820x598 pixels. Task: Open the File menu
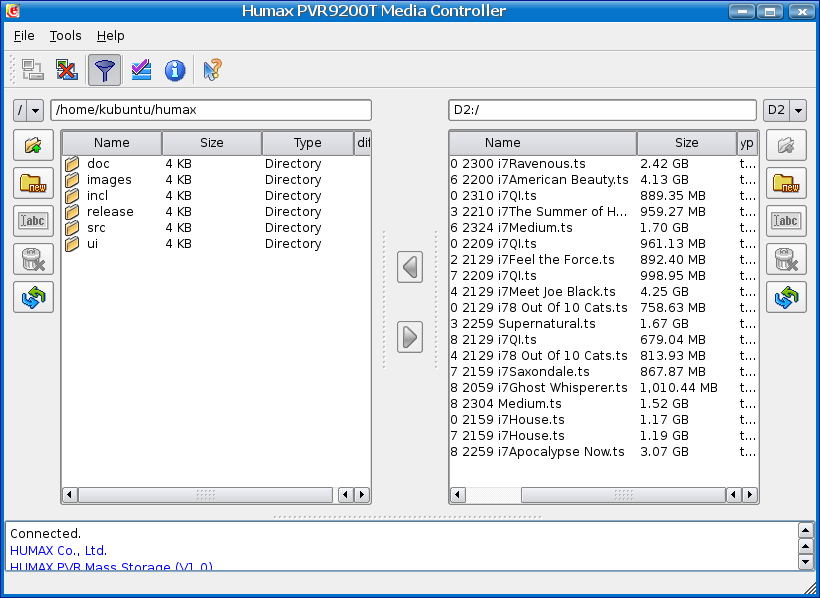[x=24, y=36]
